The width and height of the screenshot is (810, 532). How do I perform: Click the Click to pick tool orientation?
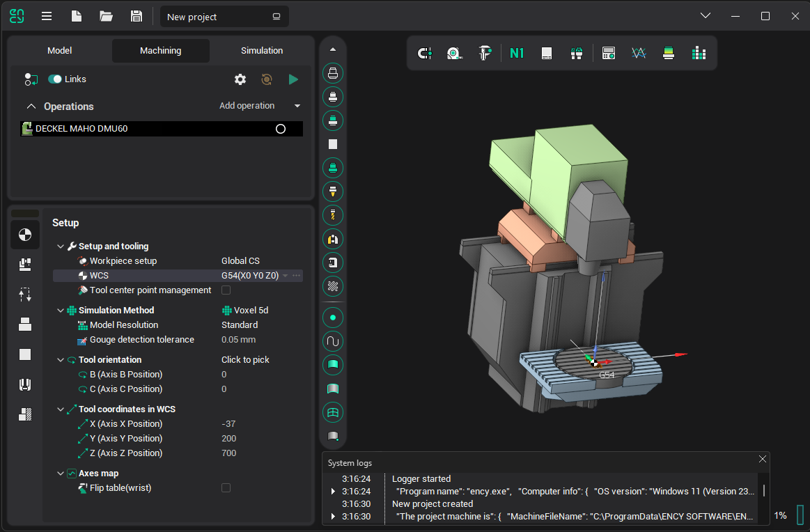pos(245,360)
